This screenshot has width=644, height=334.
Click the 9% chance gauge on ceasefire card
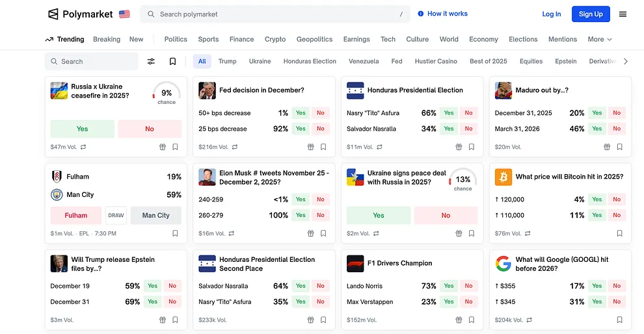pyautogui.click(x=167, y=94)
